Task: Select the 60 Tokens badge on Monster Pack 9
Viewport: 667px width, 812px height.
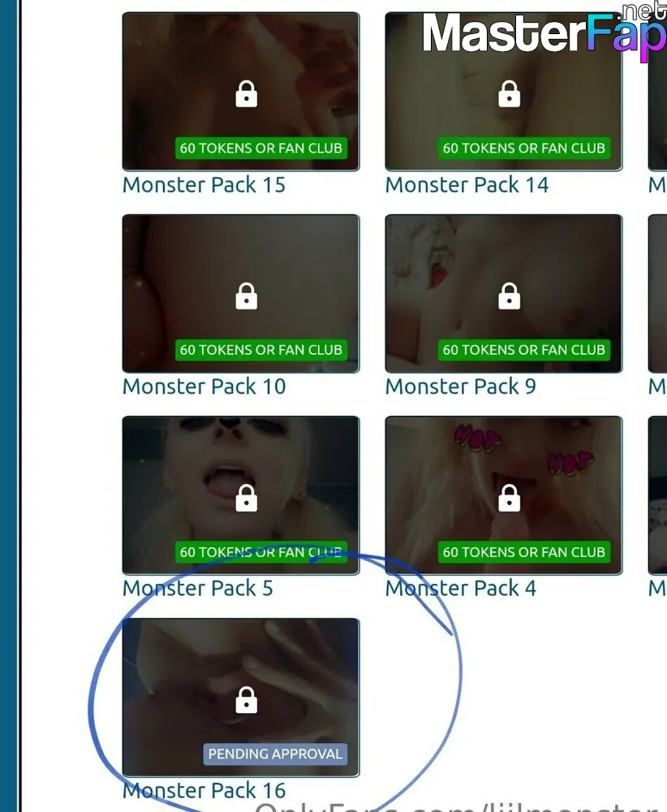Action: click(523, 350)
